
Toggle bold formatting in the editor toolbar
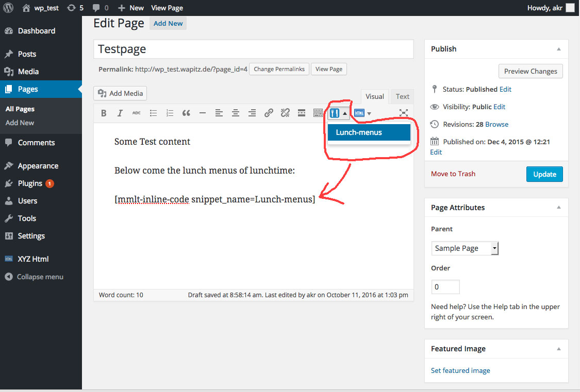click(x=104, y=113)
